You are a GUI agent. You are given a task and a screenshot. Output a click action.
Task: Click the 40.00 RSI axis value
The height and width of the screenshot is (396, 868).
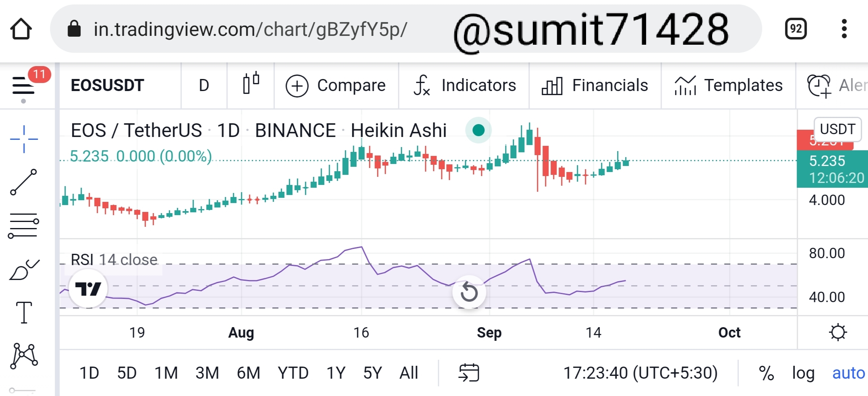(x=827, y=297)
